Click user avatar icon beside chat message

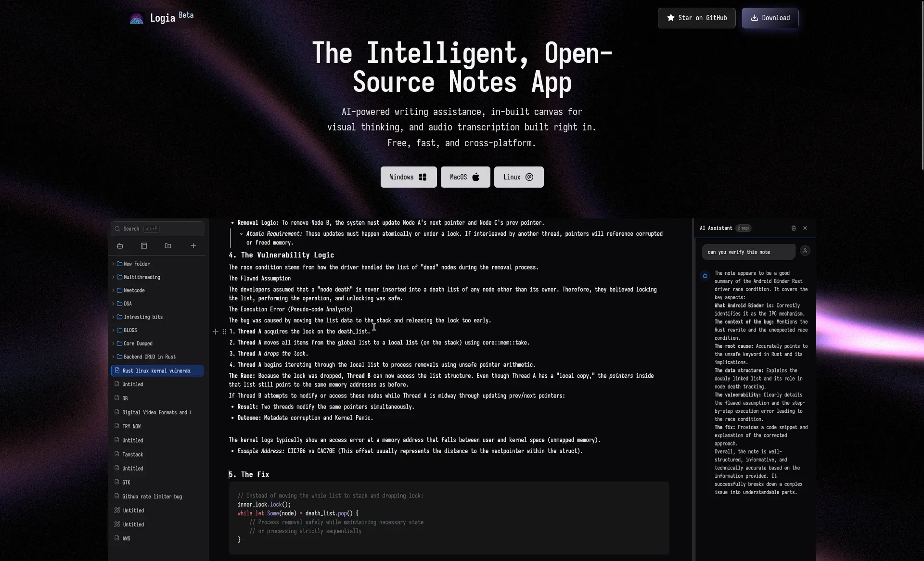[805, 251]
